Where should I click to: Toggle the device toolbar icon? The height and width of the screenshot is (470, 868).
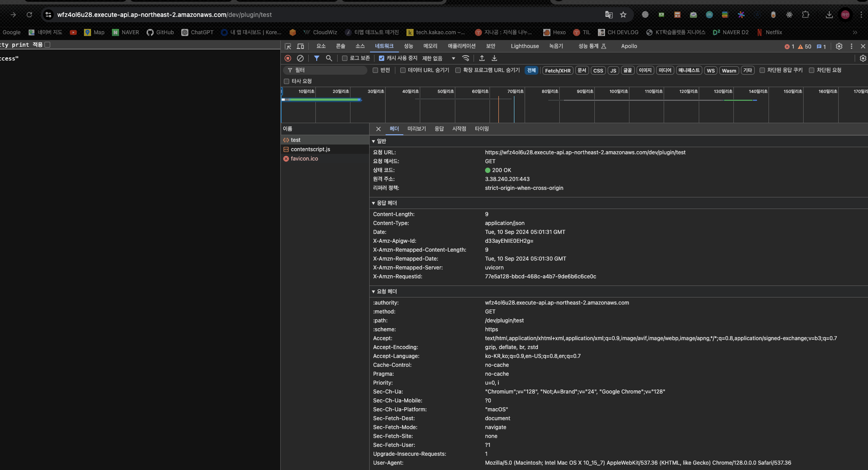tap(300, 46)
